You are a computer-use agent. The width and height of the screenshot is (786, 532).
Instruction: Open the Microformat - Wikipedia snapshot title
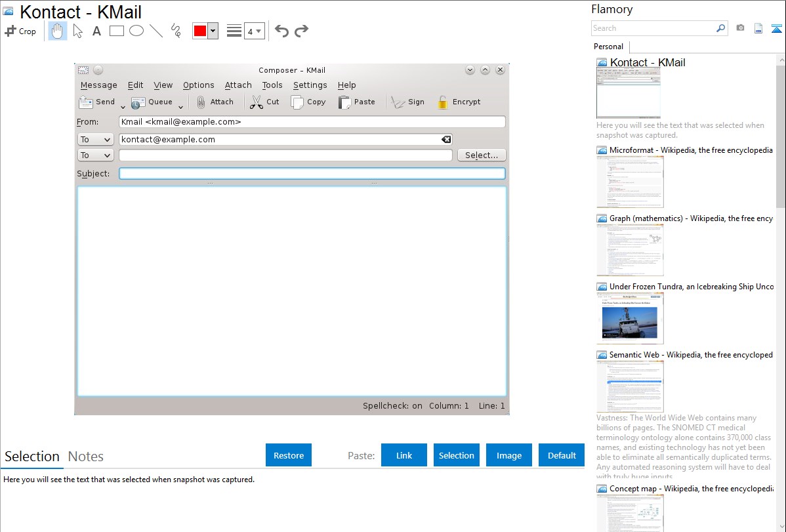pos(691,150)
